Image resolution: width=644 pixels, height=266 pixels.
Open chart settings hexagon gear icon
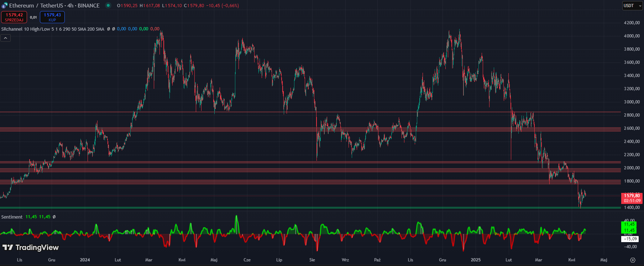click(633, 260)
